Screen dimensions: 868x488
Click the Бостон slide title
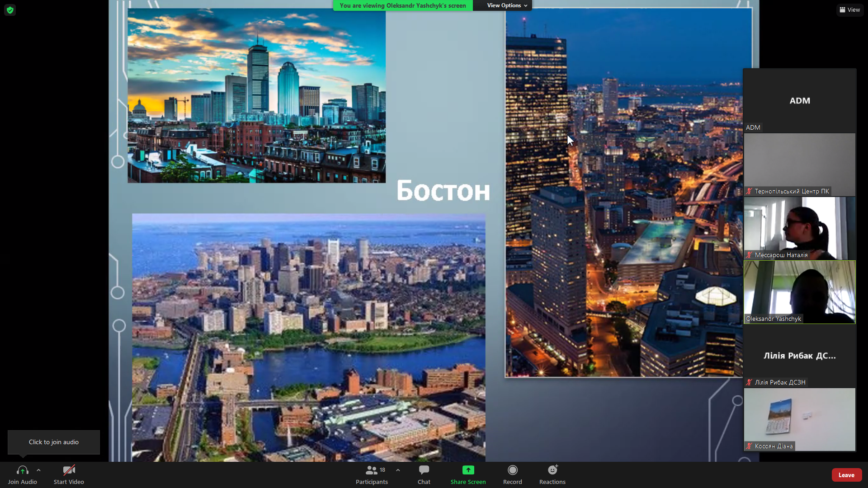coord(443,191)
